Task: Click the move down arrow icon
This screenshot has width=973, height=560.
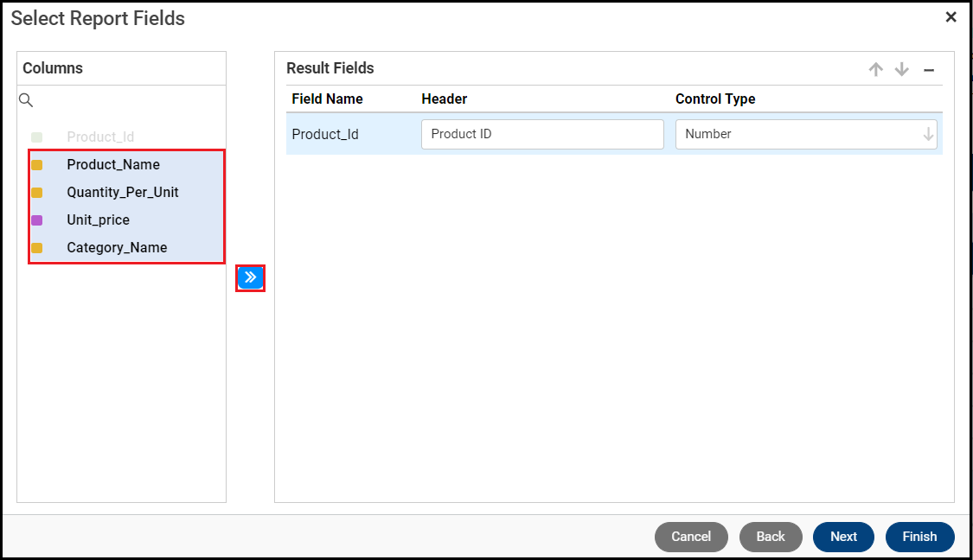Action: [x=902, y=70]
